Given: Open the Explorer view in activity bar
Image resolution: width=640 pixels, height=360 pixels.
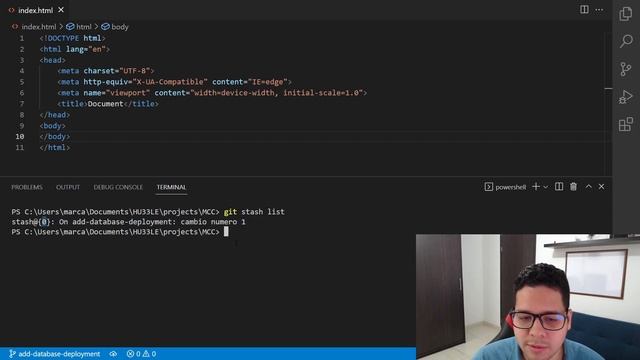Looking at the screenshot, I should point(626,14).
